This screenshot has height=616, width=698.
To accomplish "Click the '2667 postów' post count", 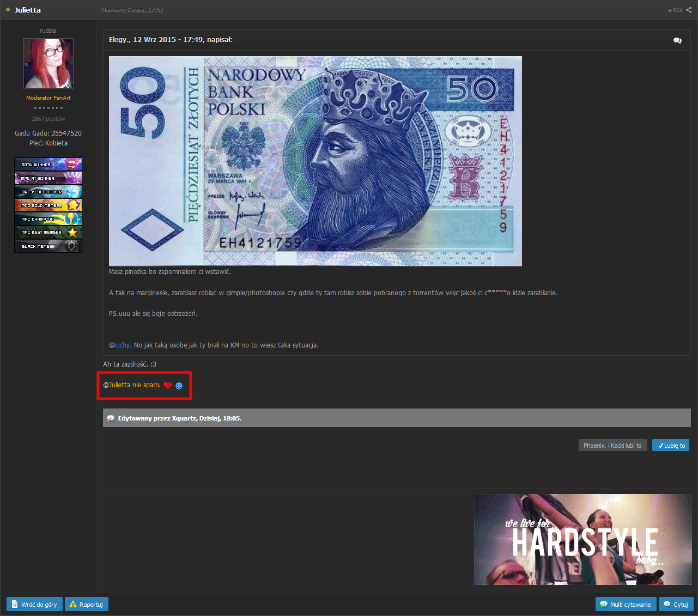I will pyautogui.click(x=48, y=119).
